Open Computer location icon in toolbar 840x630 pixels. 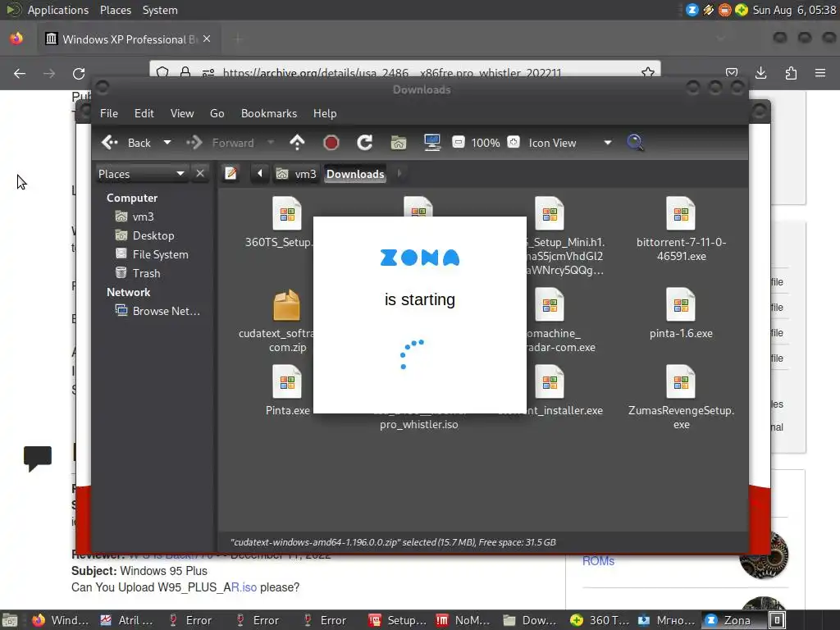click(x=431, y=143)
